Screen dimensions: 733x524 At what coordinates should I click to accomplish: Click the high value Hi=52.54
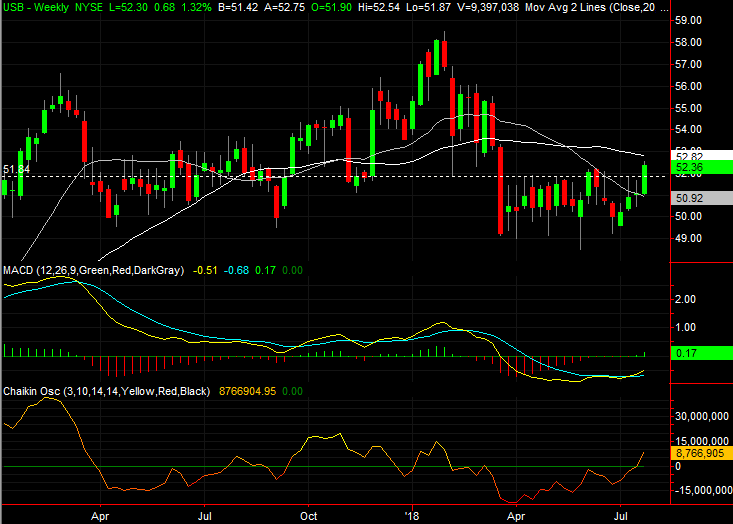tap(379, 7)
